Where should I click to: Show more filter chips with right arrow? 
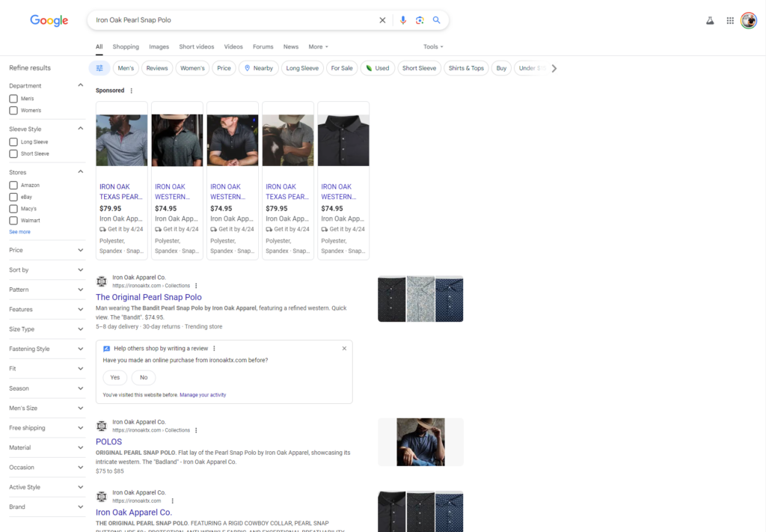(x=554, y=68)
